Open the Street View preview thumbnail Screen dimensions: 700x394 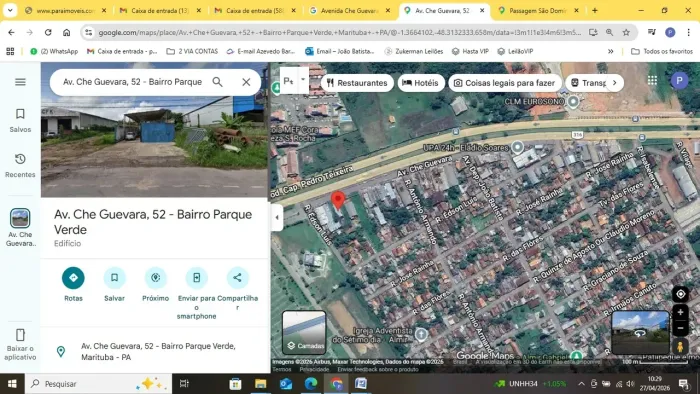tap(640, 333)
